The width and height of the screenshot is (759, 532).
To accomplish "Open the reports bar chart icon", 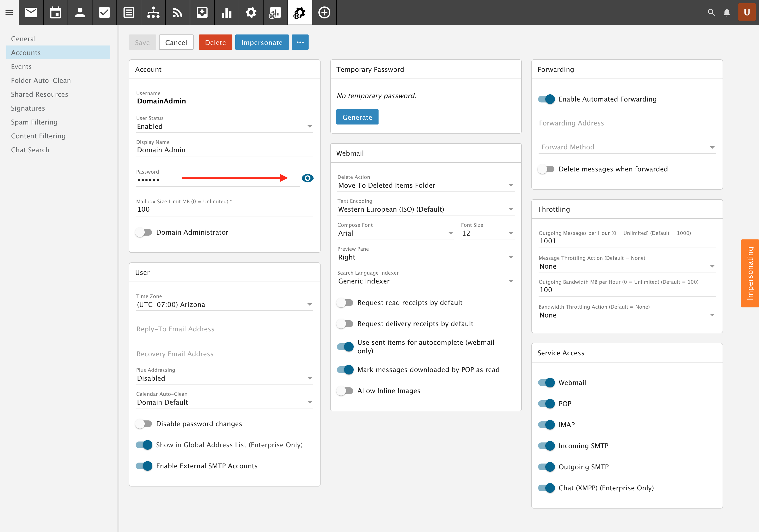I will (x=226, y=12).
